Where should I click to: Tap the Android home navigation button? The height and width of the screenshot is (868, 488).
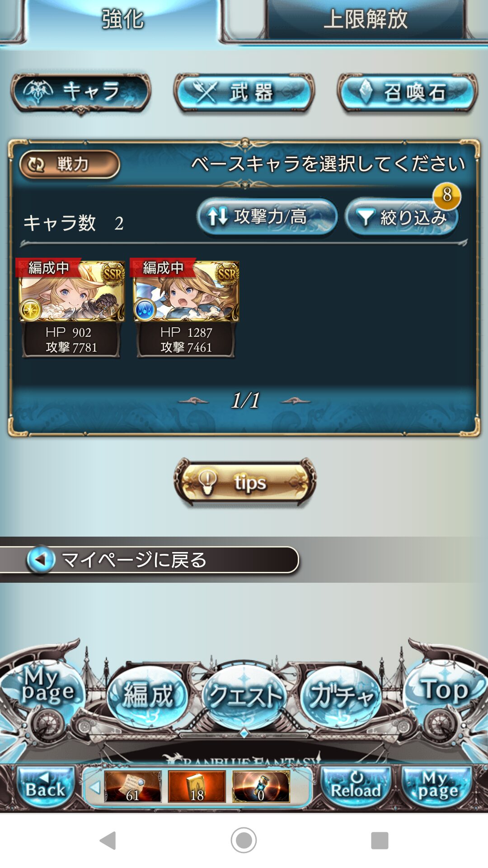click(244, 840)
